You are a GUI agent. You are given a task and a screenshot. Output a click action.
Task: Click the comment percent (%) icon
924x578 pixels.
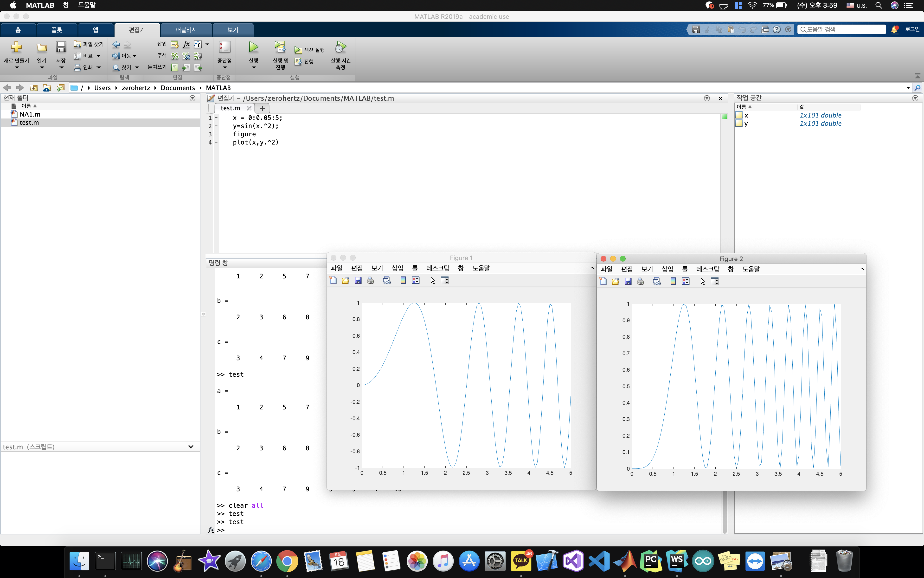(175, 56)
